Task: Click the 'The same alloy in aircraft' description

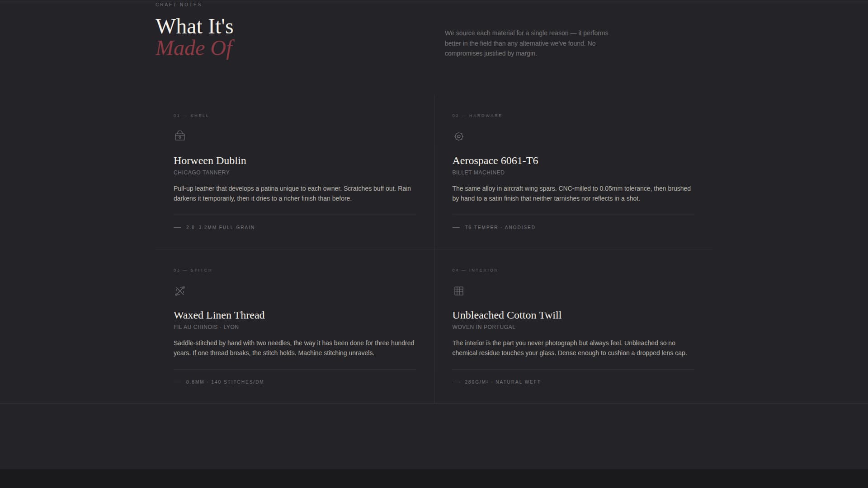Action: (x=571, y=193)
